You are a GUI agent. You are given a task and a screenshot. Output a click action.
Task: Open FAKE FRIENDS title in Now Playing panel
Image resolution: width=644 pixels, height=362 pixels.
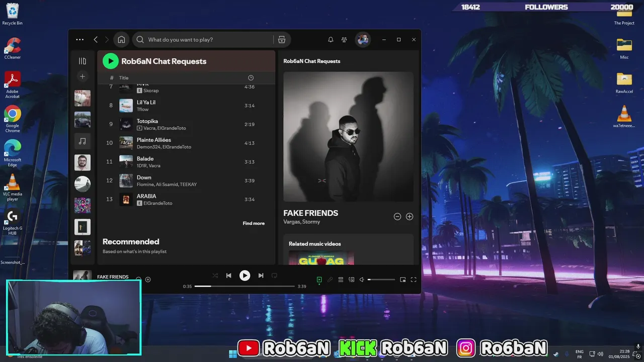pyautogui.click(x=310, y=213)
